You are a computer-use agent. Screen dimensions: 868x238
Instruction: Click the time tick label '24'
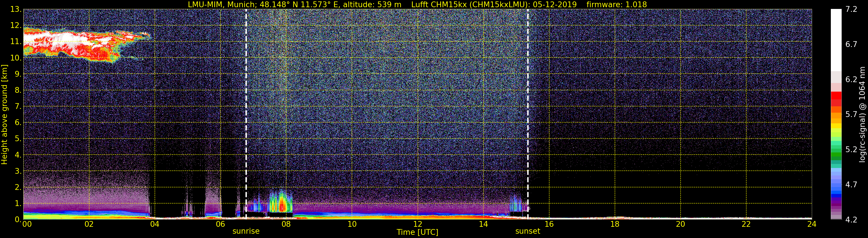point(812,224)
